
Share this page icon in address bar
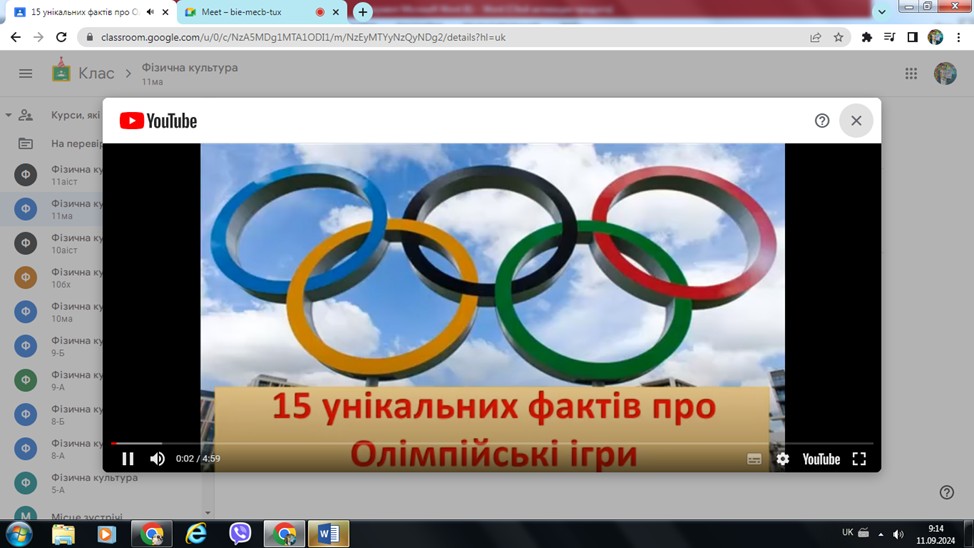816,37
